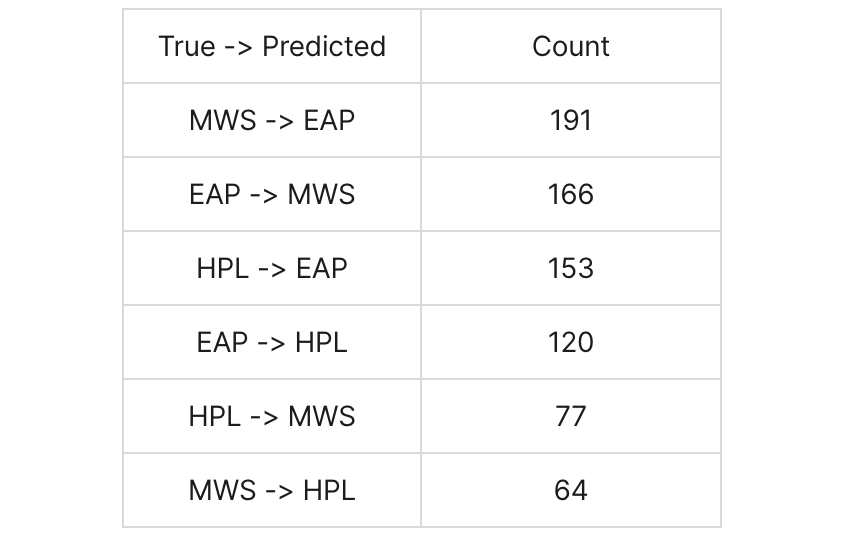Screen dimensions: 846x535
Task: Click the "Count" column header
Action: (571, 46)
